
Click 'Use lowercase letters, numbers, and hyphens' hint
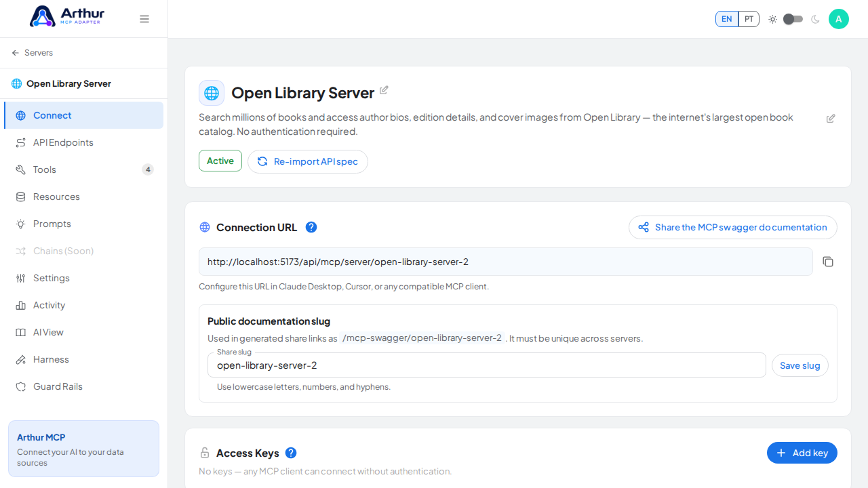tap(304, 387)
